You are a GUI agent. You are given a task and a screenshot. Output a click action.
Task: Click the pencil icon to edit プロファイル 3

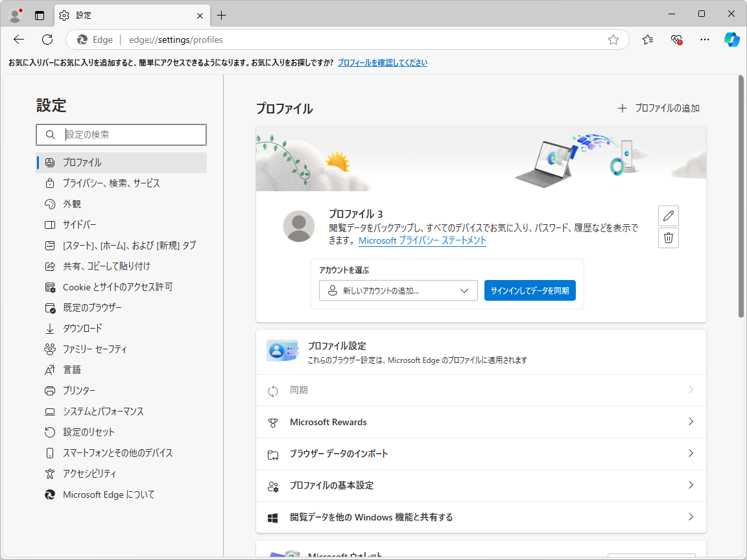click(x=668, y=215)
